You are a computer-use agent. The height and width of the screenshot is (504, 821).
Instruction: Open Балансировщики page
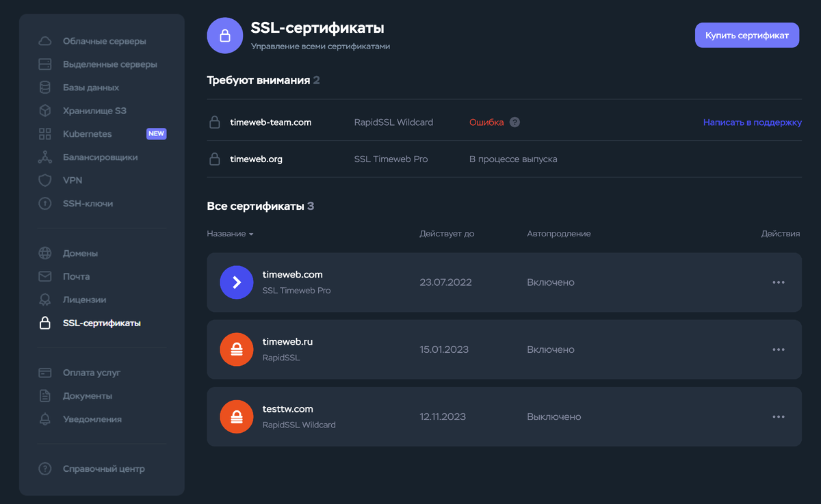pos(100,157)
